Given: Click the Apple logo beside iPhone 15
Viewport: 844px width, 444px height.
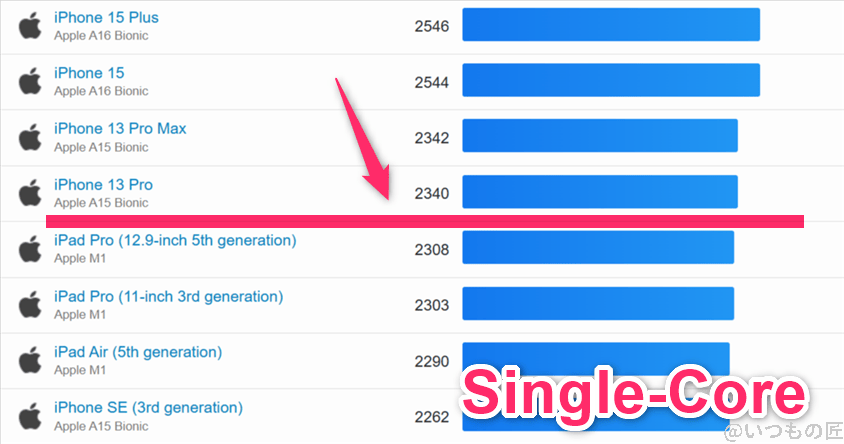Looking at the screenshot, I should [x=30, y=81].
